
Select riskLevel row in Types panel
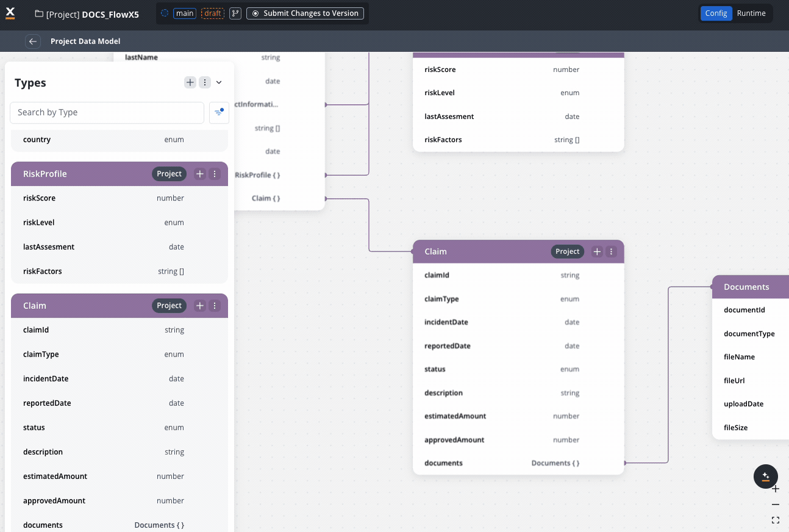pyautogui.click(x=120, y=223)
